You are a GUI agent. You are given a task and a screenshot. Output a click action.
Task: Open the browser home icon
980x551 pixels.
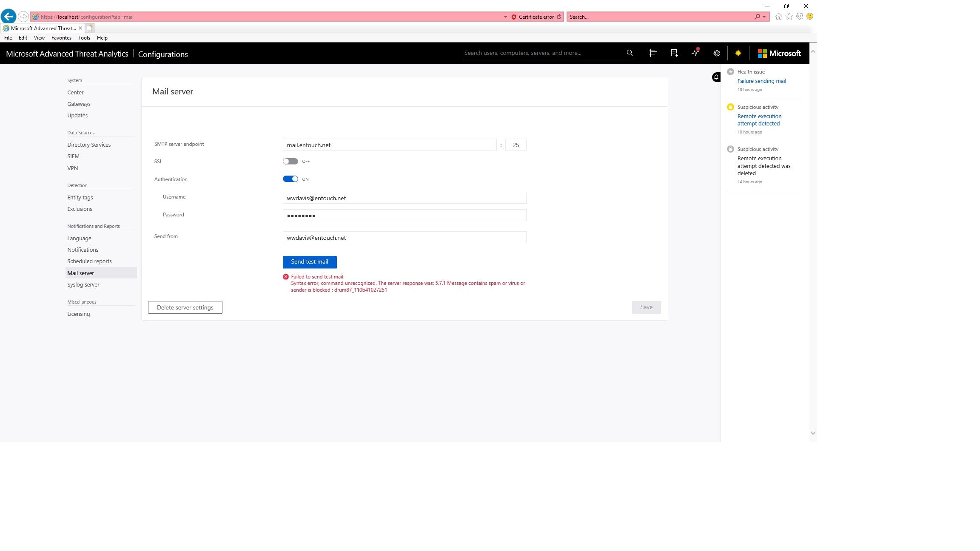[x=778, y=17]
